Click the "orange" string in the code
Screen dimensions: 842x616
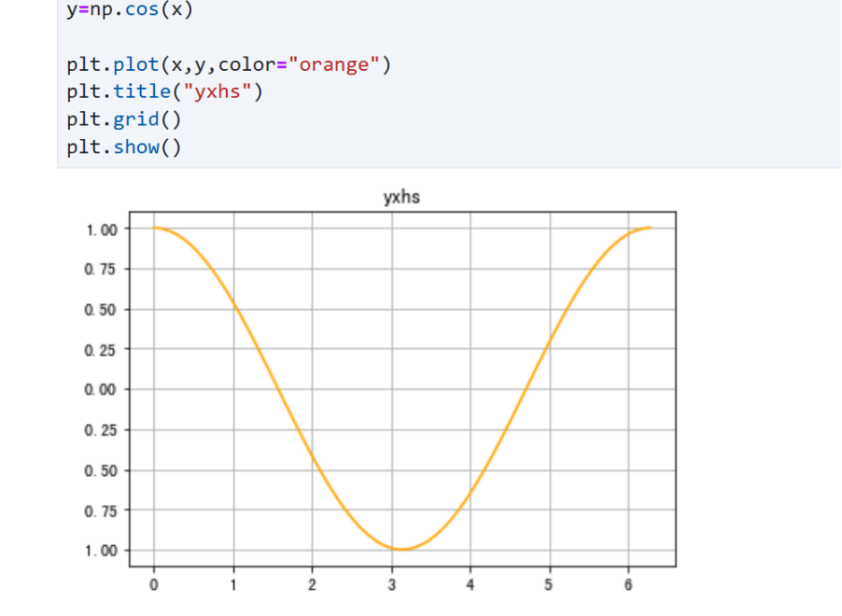click(334, 65)
